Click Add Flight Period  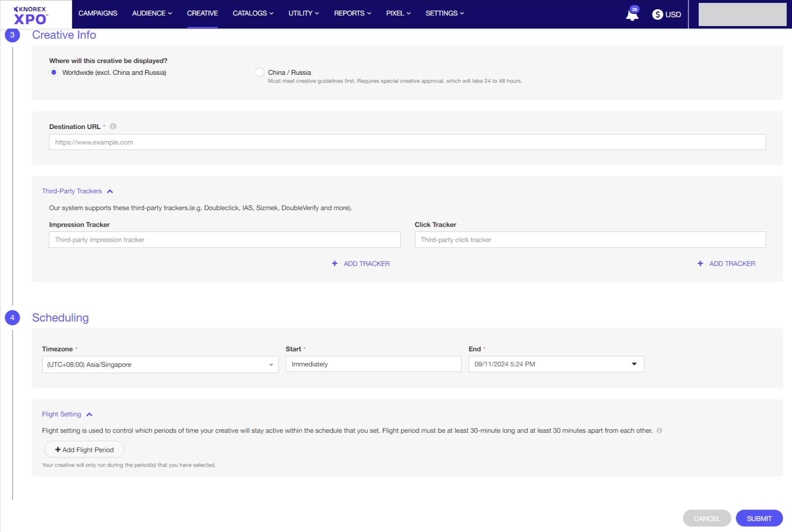click(84, 449)
